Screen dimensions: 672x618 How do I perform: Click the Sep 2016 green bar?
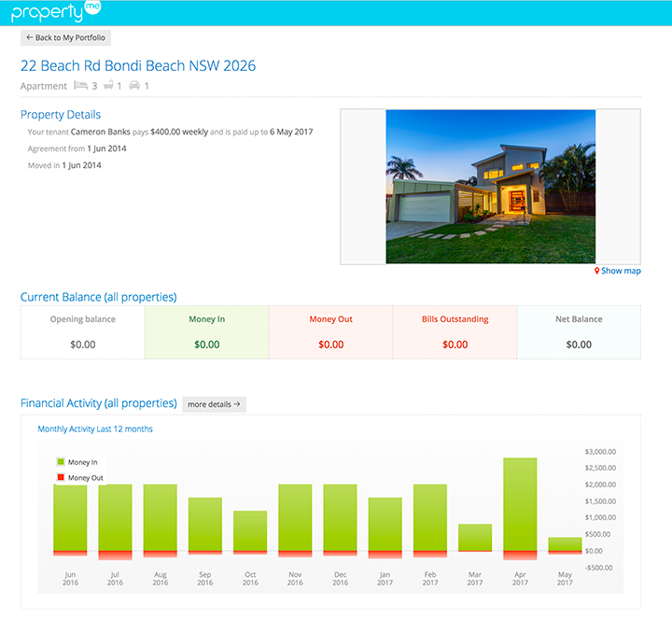[205, 524]
